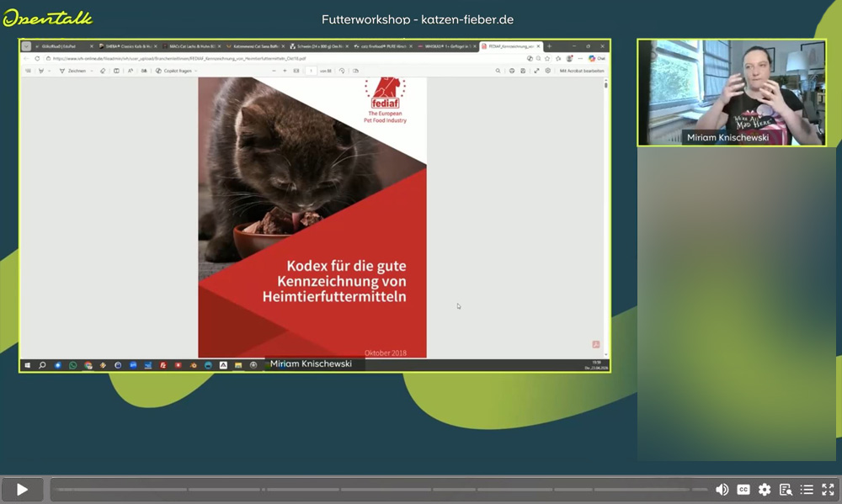This screenshot has width=842, height=504.
Task: Reload the page in the shared browser
Action: tap(37, 59)
